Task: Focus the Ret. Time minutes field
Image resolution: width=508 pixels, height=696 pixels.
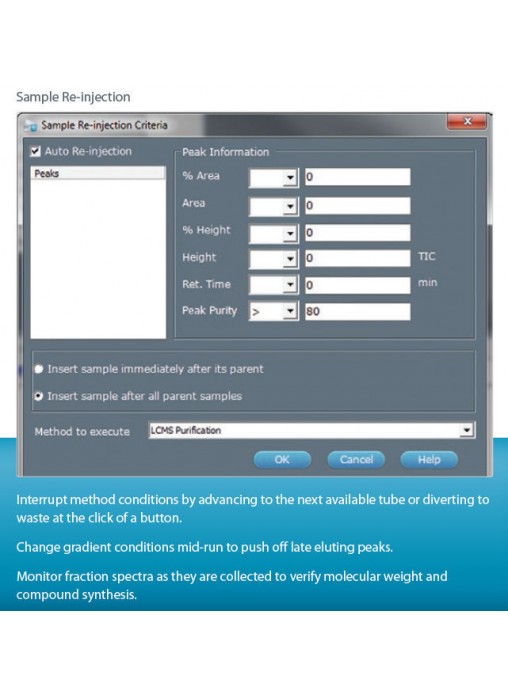Action: coord(357,285)
